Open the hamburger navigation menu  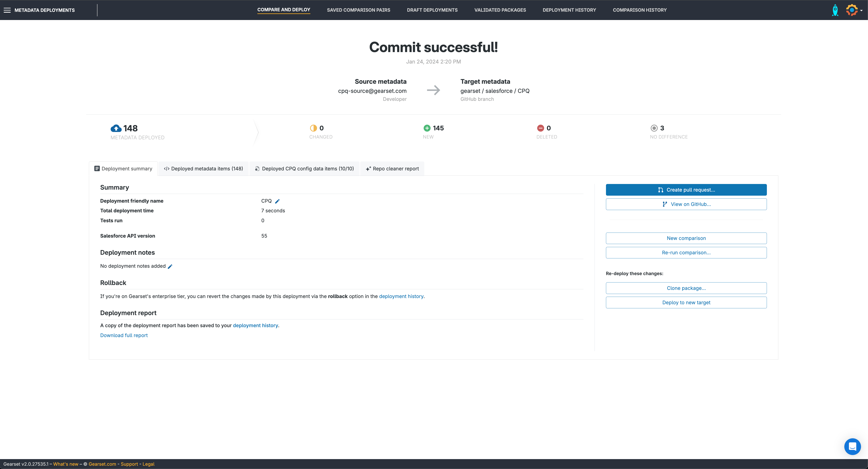[7, 10]
